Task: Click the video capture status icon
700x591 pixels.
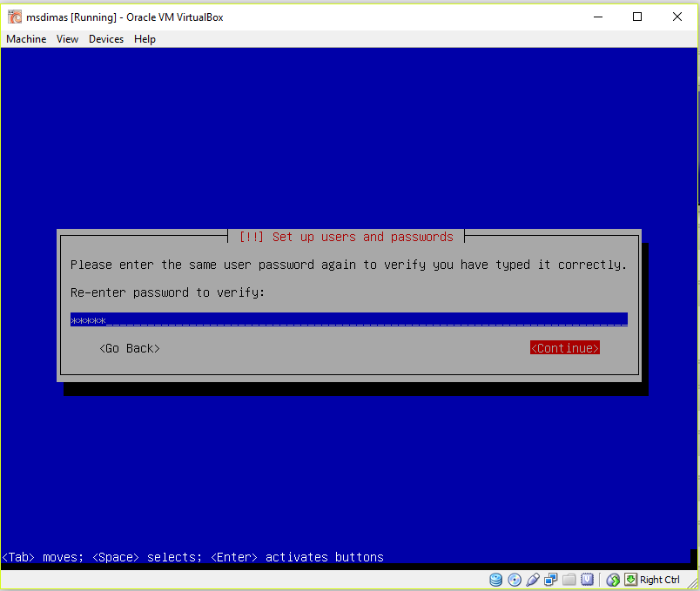Action: [587, 580]
